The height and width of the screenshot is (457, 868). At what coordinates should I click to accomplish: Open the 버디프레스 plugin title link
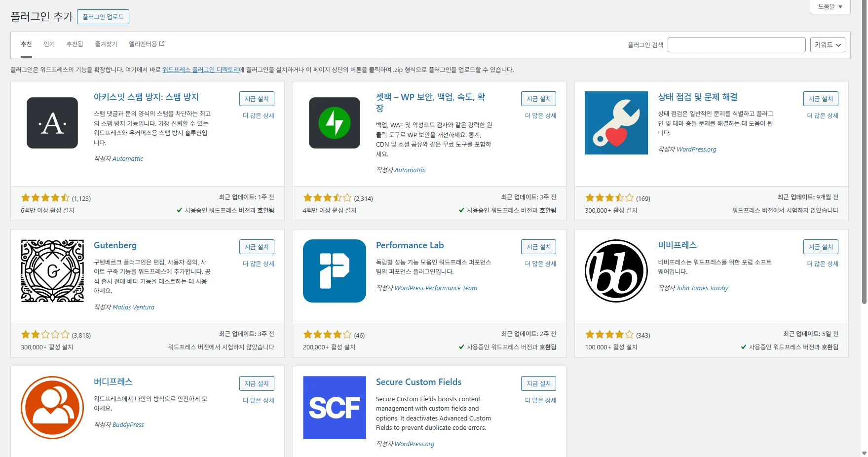113,381
